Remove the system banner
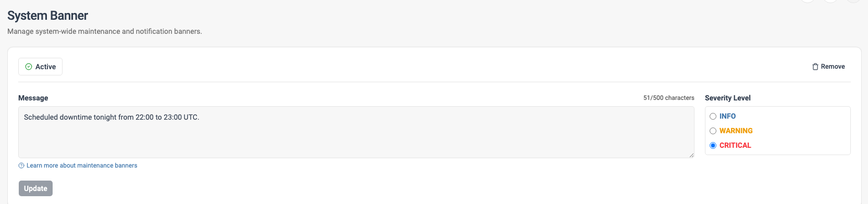868x204 pixels. (x=828, y=67)
